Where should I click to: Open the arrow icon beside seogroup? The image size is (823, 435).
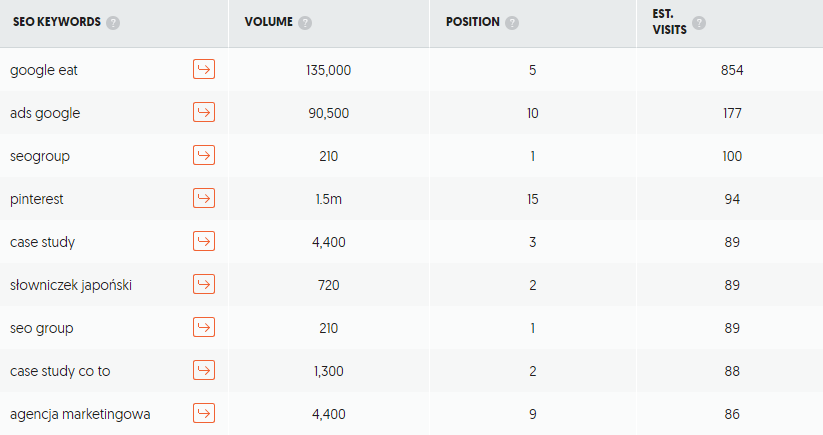[204, 155]
